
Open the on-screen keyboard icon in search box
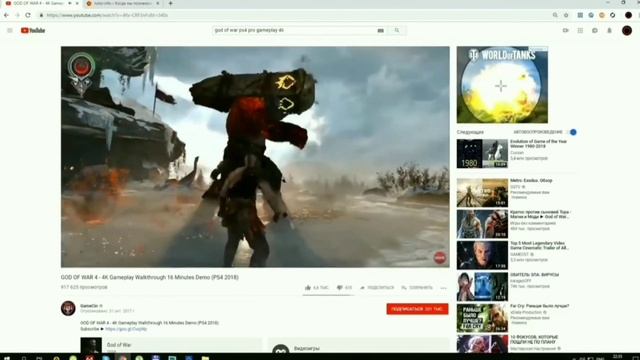[x=380, y=31]
